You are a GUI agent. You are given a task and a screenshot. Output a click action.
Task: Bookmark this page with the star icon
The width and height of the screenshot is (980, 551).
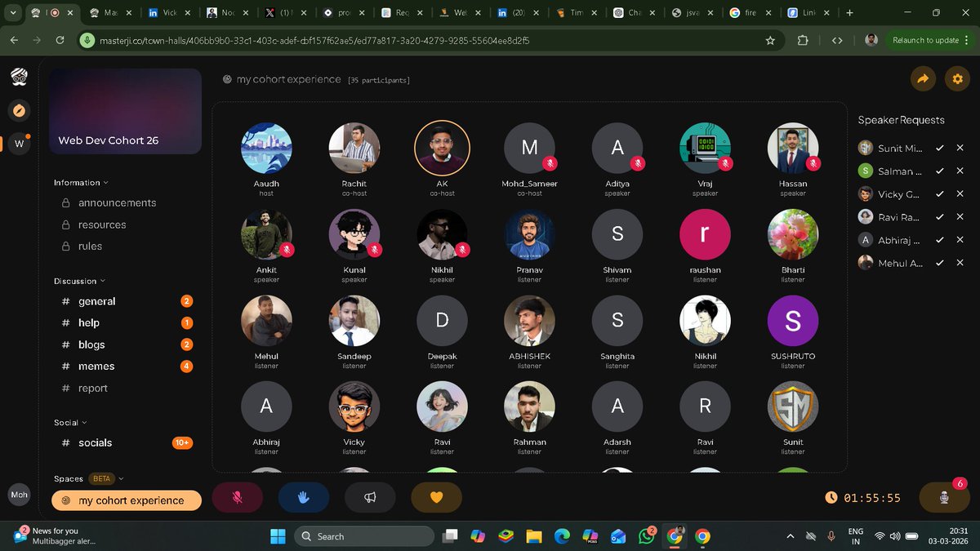tap(770, 40)
